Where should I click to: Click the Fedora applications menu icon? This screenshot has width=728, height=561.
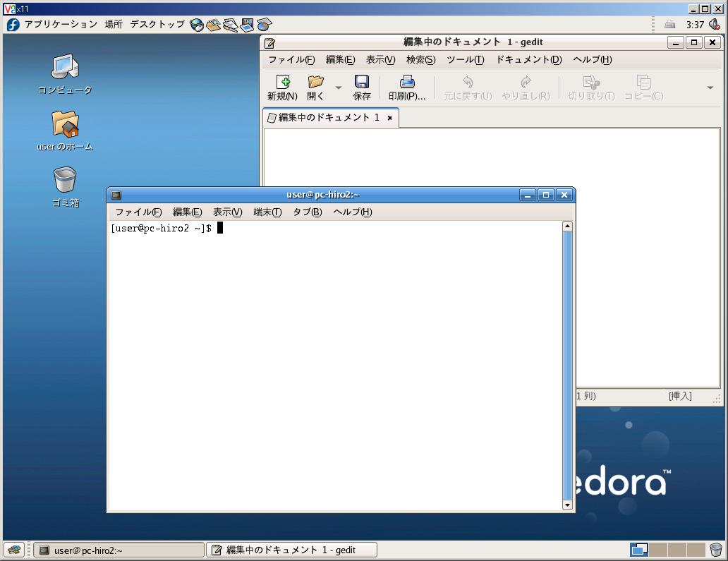pyautogui.click(x=13, y=24)
